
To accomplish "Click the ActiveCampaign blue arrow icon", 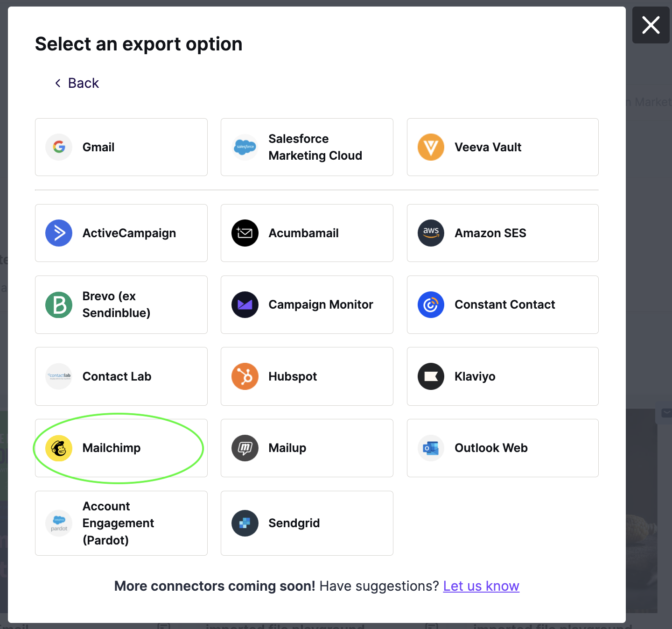I will [x=59, y=233].
